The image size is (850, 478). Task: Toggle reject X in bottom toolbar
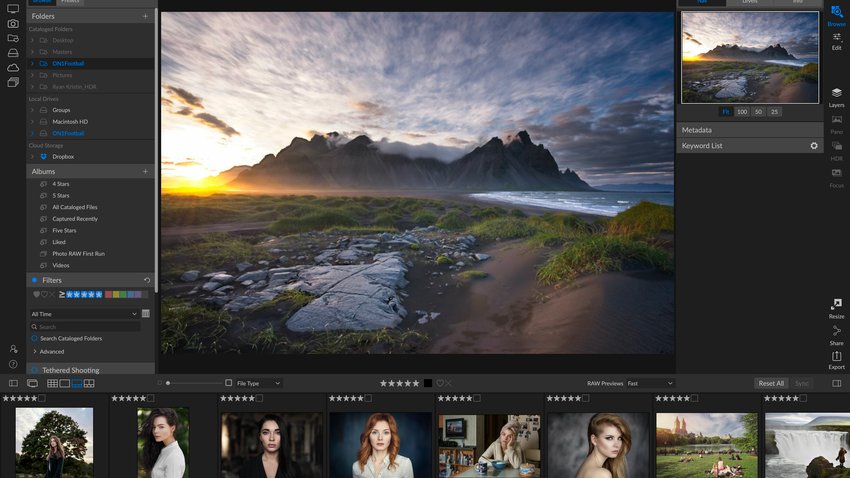coord(448,383)
